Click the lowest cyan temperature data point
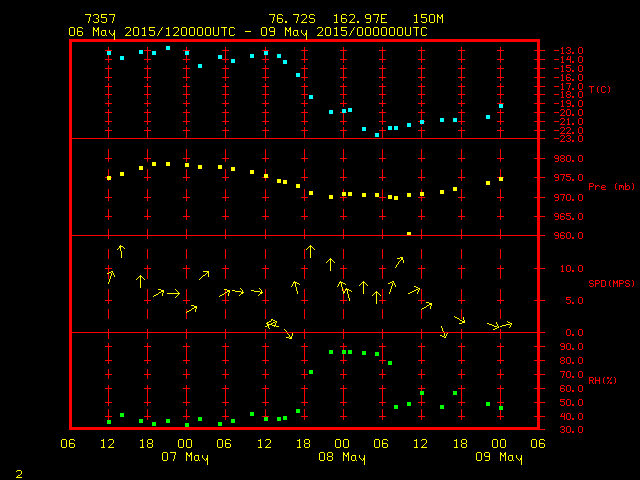The width and height of the screenshot is (640, 480). 377,134
